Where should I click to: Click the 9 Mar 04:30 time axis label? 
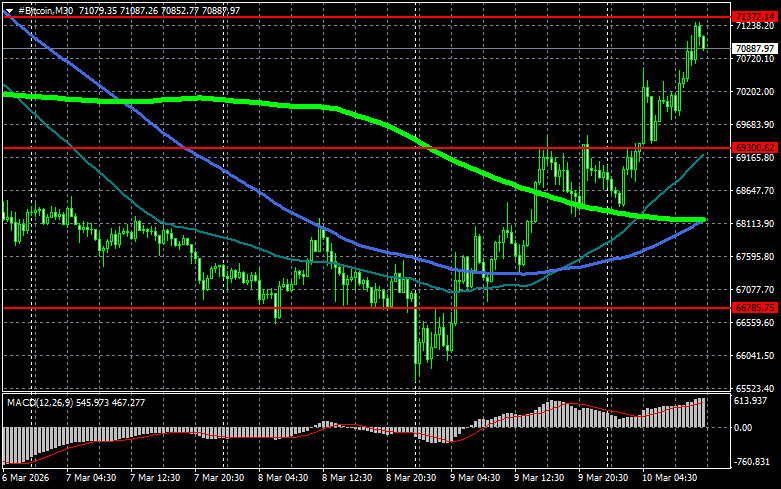click(475, 478)
